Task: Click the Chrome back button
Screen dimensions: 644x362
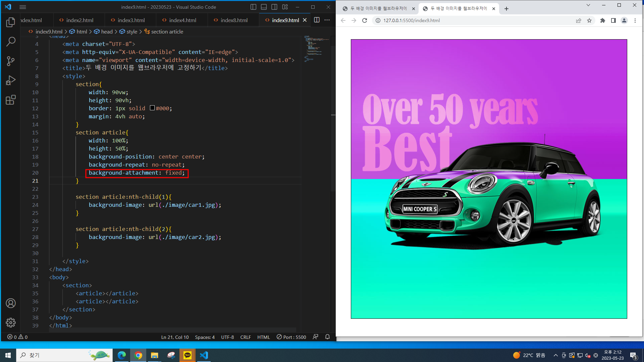Action: (x=343, y=20)
